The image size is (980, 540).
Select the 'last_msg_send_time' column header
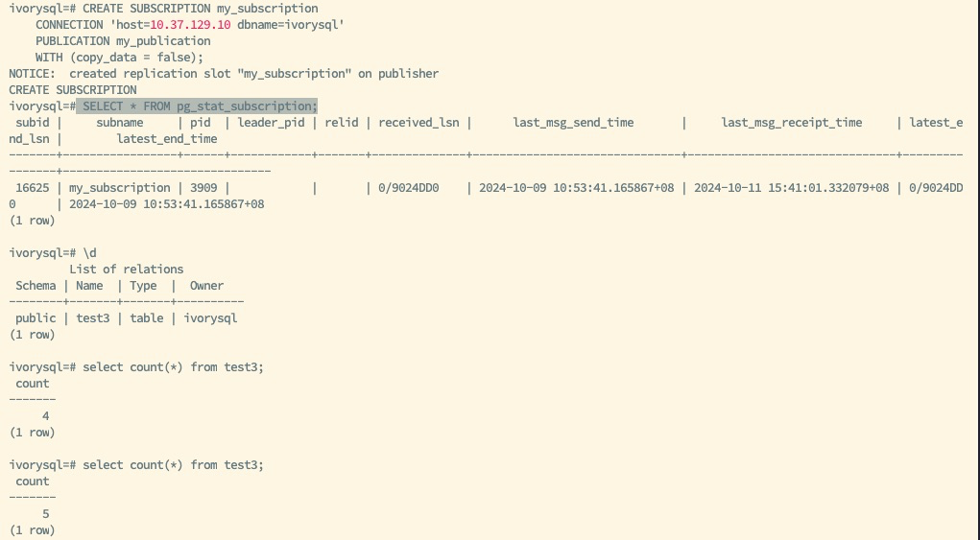pyautogui.click(x=573, y=123)
